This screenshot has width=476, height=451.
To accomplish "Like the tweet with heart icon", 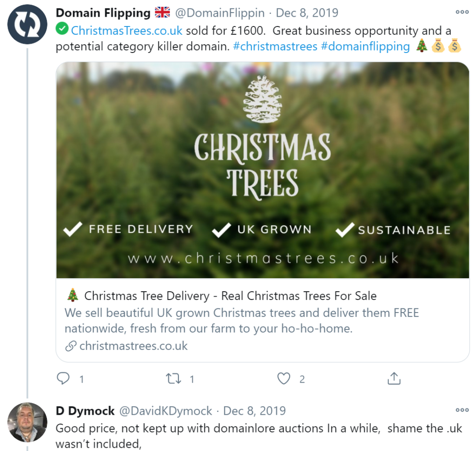I will tap(284, 379).
